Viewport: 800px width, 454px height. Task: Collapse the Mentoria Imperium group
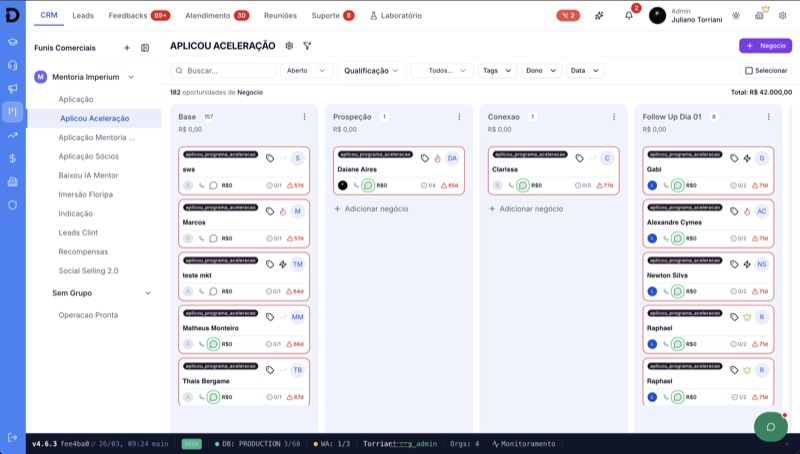131,77
